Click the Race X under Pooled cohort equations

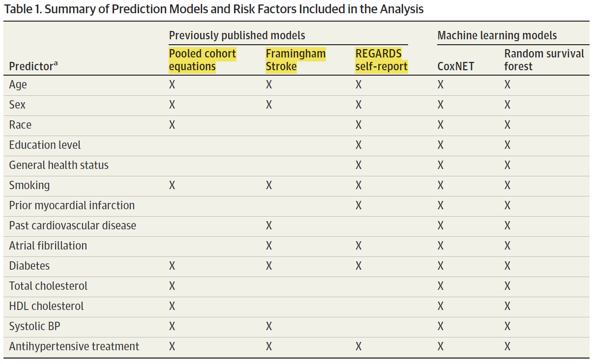pos(172,125)
